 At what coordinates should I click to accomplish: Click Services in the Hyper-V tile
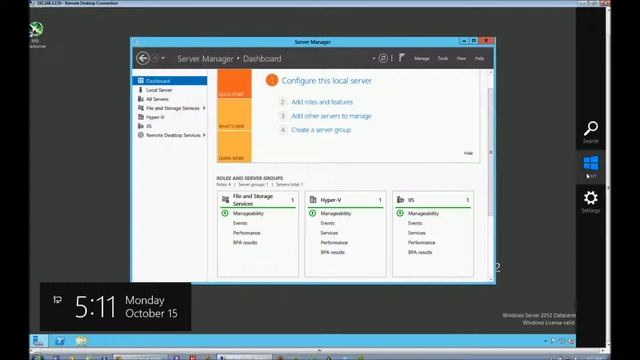(329, 233)
